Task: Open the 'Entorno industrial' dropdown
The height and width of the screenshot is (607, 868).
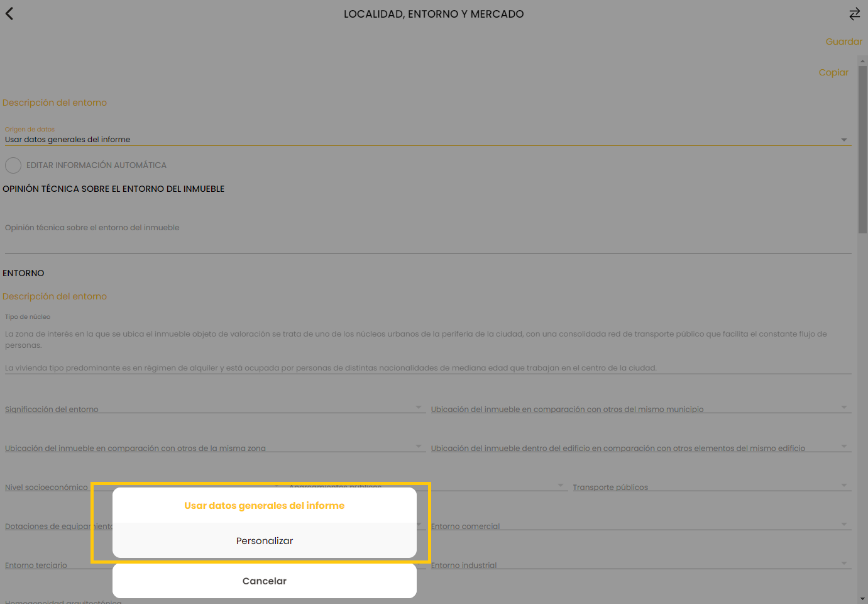Action: coord(641,565)
